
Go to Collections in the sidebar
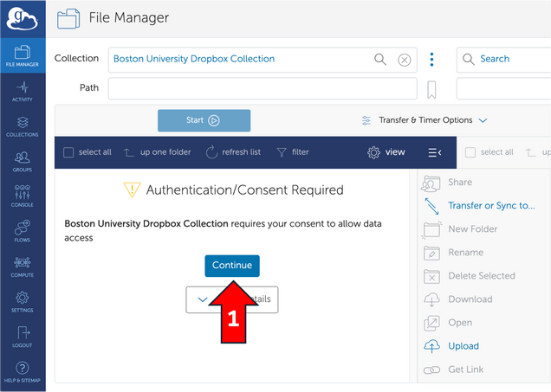[x=23, y=126]
